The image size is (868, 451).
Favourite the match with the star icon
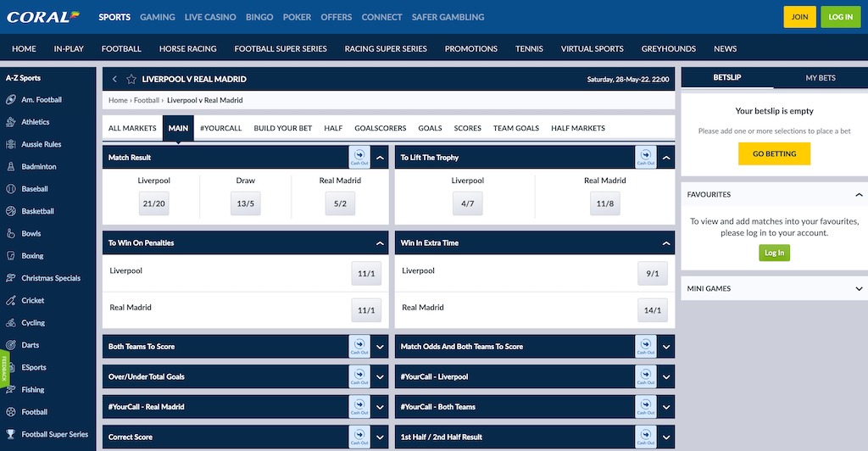(x=131, y=79)
